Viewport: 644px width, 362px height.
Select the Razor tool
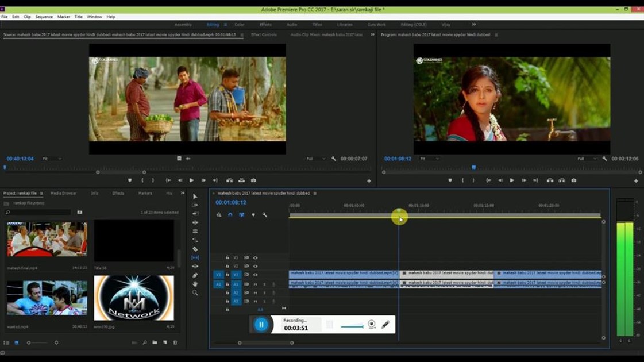point(195,249)
